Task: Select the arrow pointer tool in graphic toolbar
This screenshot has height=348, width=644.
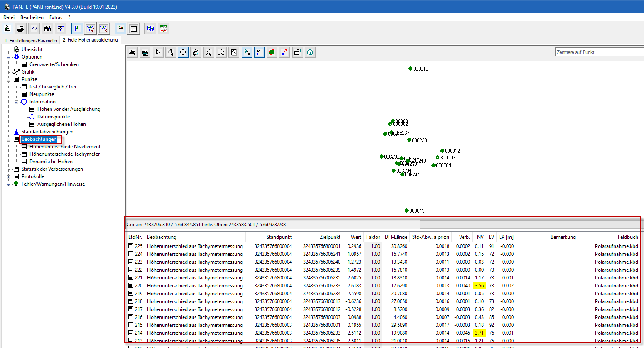Action: (x=158, y=52)
